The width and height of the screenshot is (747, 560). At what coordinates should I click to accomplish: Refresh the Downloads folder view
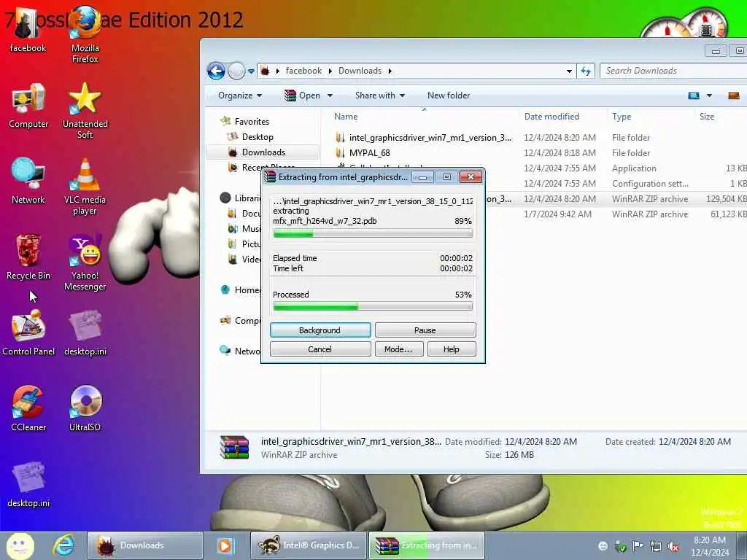[x=586, y=71]
